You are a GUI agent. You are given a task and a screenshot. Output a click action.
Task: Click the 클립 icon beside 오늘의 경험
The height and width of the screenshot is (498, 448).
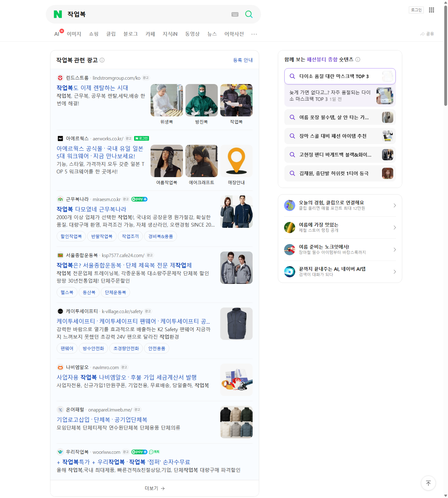(290, 205)
